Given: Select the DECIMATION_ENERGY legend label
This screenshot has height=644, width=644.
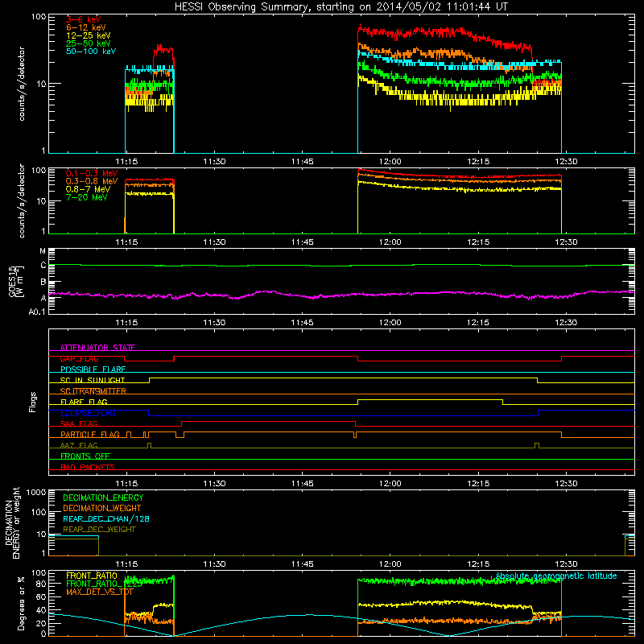Looking at the screenshot, I should 103,497.
